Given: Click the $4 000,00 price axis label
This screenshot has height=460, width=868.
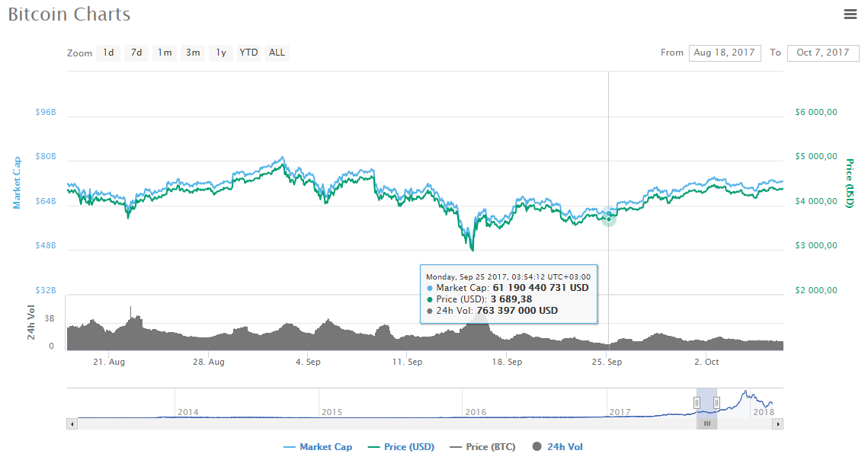Looking at the screenshot, I should (816, 201).
